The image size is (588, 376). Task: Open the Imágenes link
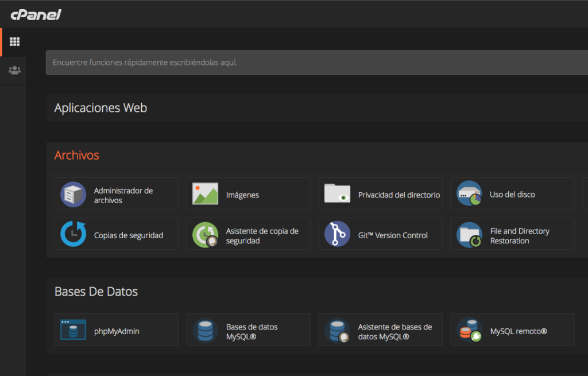[242, 195]
